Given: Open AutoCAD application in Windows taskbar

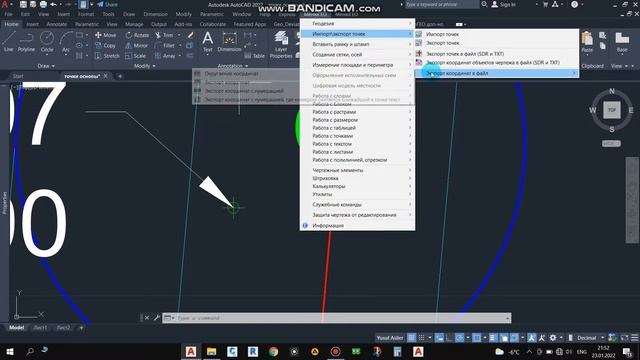Looking at the screenshot, I should tap(191, 351).
